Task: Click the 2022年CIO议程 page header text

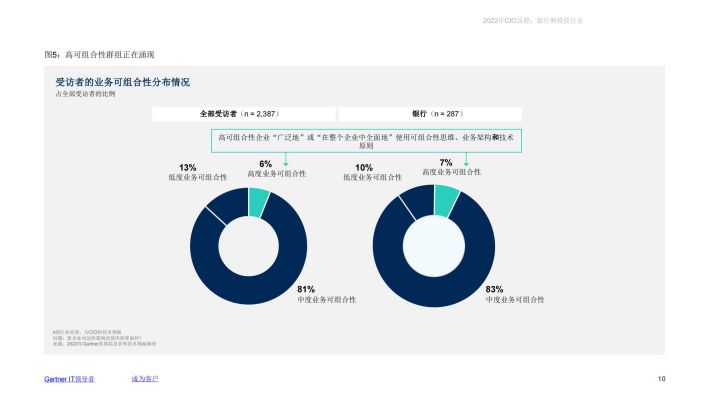Action: tap(532, 21)
